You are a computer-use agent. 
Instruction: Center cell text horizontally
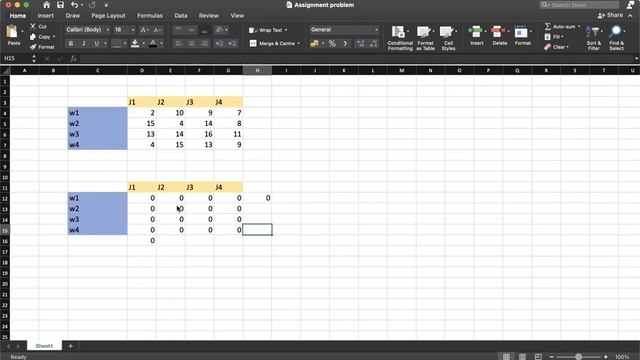click(191, 43)
